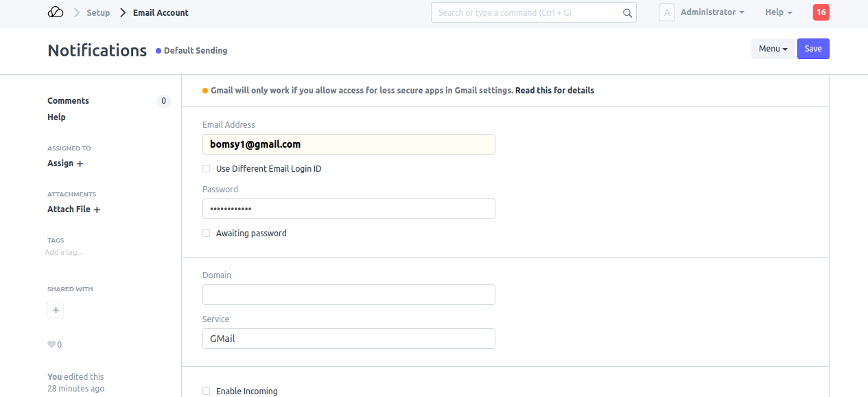868x397 pixels.
Task: Click into the Domain input field
Action: pyautogui.click(x=349, y=295)
